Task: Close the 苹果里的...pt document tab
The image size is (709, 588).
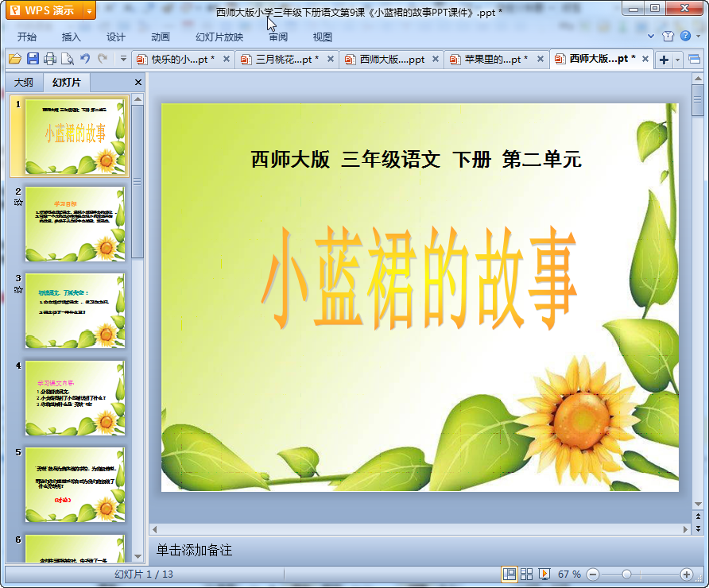Action: [x=540, y=59]
